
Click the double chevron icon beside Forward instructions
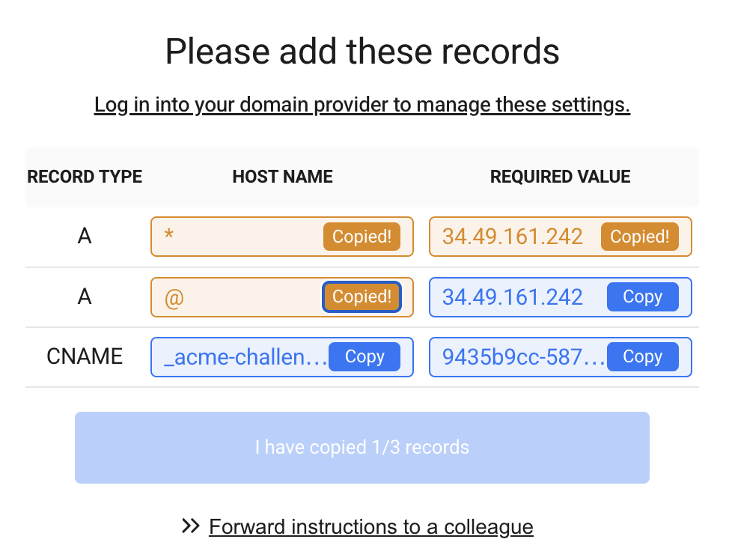tap(191, 526)
